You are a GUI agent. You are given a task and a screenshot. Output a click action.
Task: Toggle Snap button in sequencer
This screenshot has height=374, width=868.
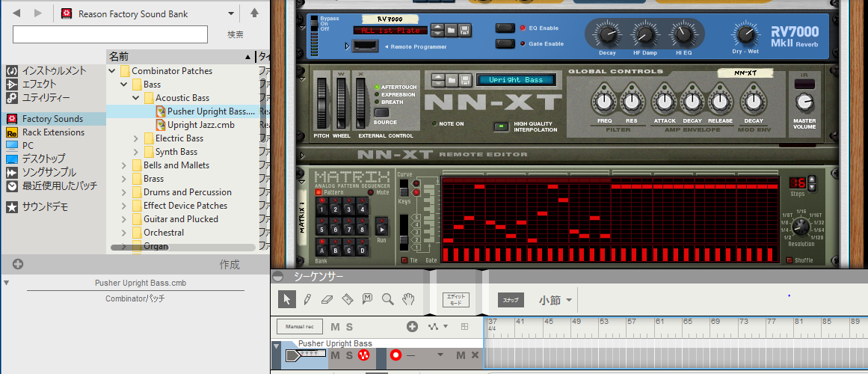point(511,300)
